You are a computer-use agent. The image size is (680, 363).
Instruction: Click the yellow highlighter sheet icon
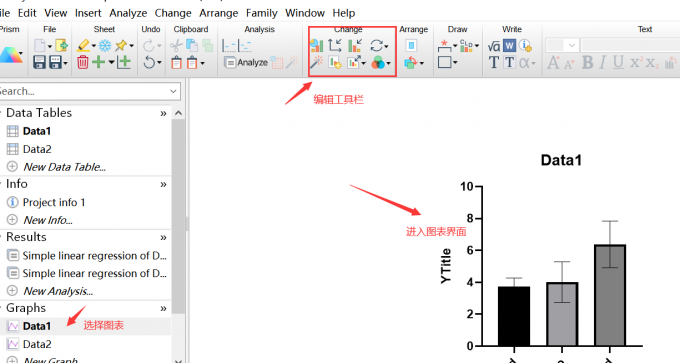83,45
